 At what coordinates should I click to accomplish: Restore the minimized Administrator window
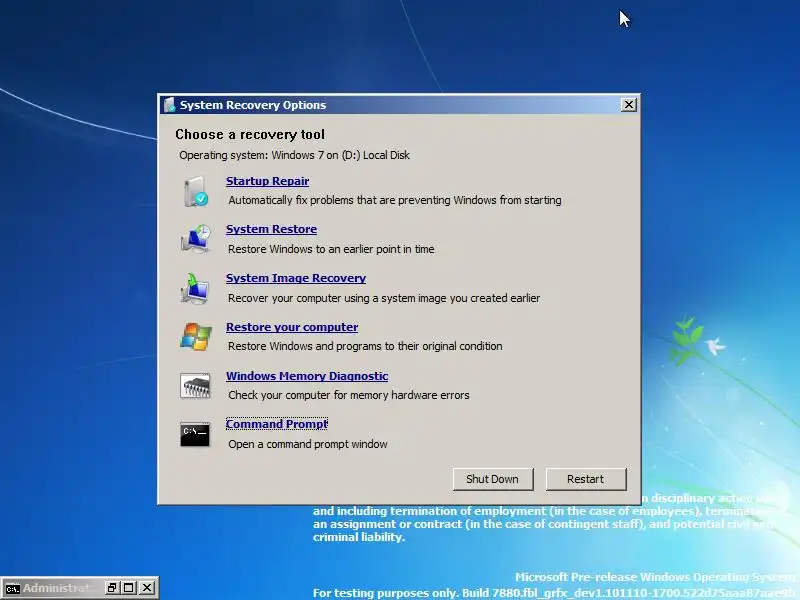tap(111, 588)
